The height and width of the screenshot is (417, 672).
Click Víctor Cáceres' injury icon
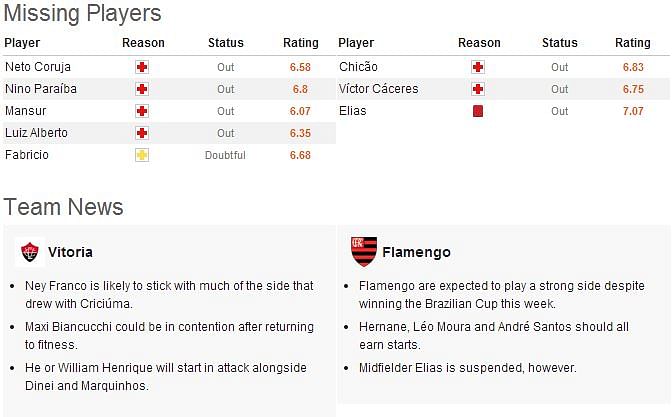[478, 89]
